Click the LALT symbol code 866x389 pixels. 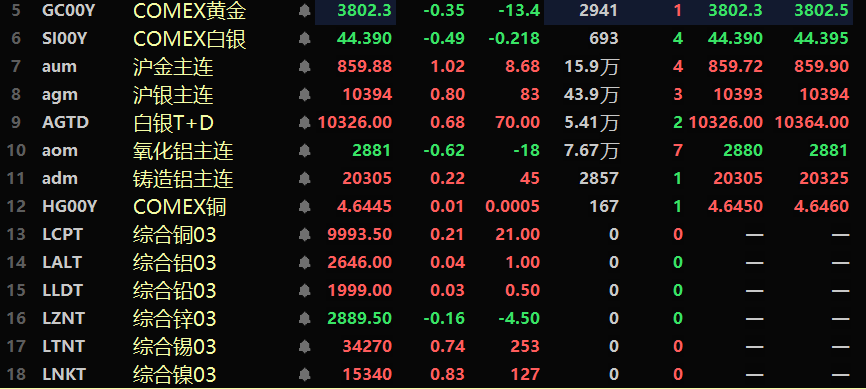tap(62, 262)
